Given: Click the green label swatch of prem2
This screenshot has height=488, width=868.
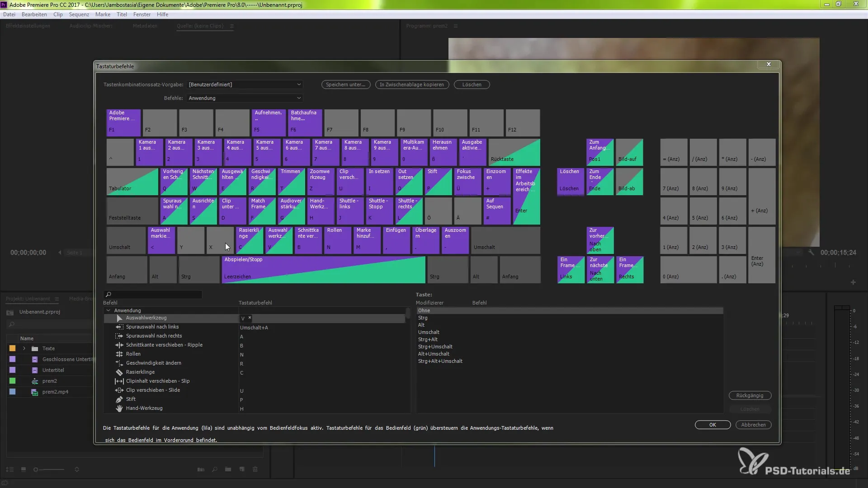Looking at the screenshot, I should pos(12,381).
